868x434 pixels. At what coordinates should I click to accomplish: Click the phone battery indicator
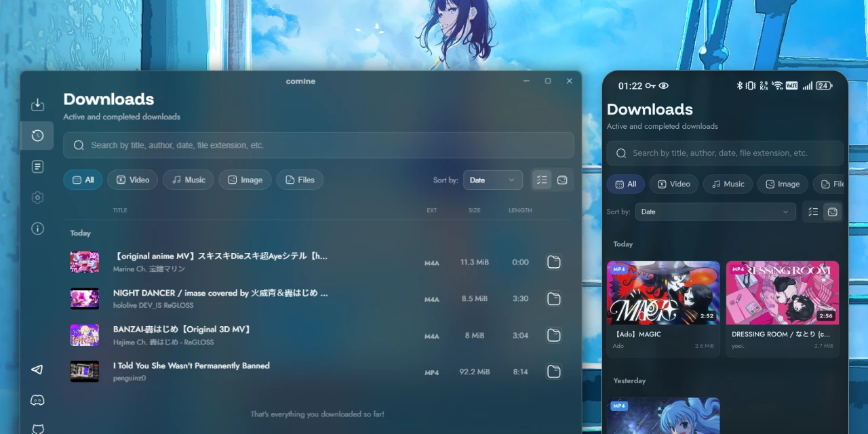[x=824, y=85]
